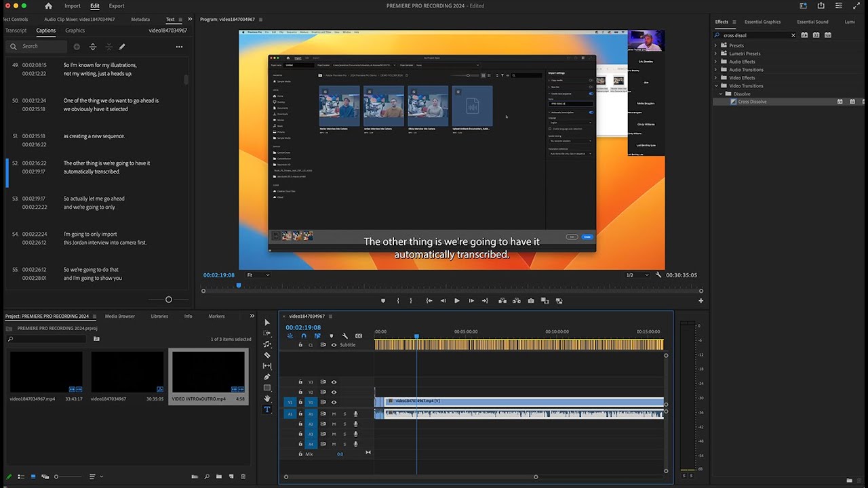Expand the Lumetri Presets folder
Image resolution: width=868 pixels, height=488 pixels.
pyautogui.click(x=715, y=54)
